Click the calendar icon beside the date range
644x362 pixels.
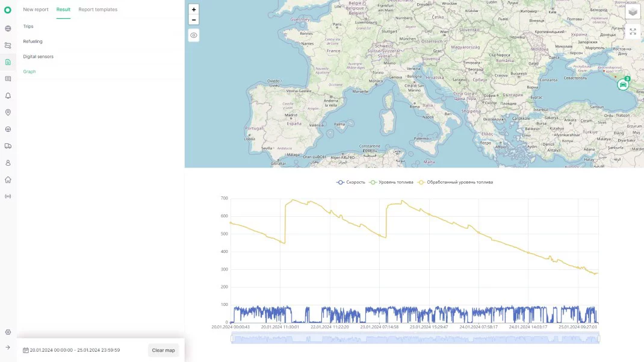pos(26,351)
